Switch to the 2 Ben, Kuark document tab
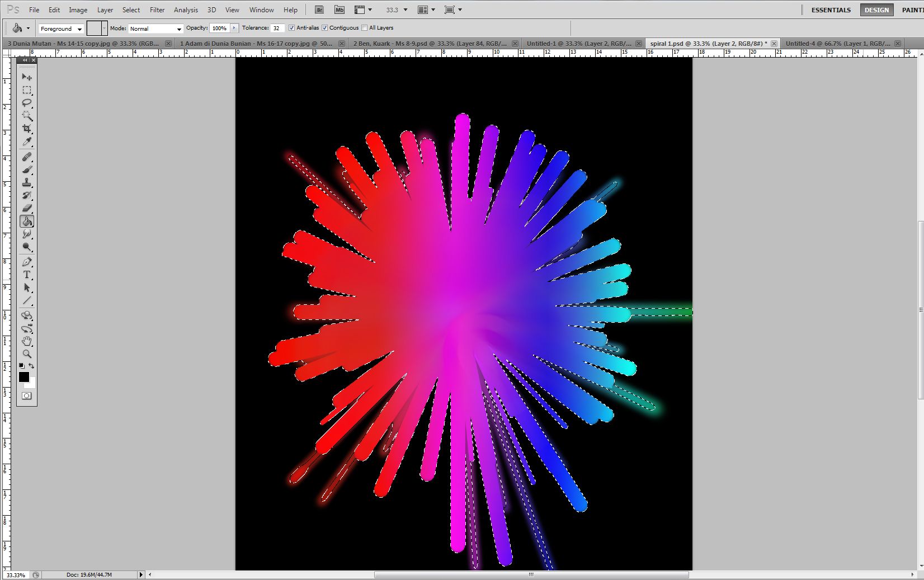 point(435,43)
